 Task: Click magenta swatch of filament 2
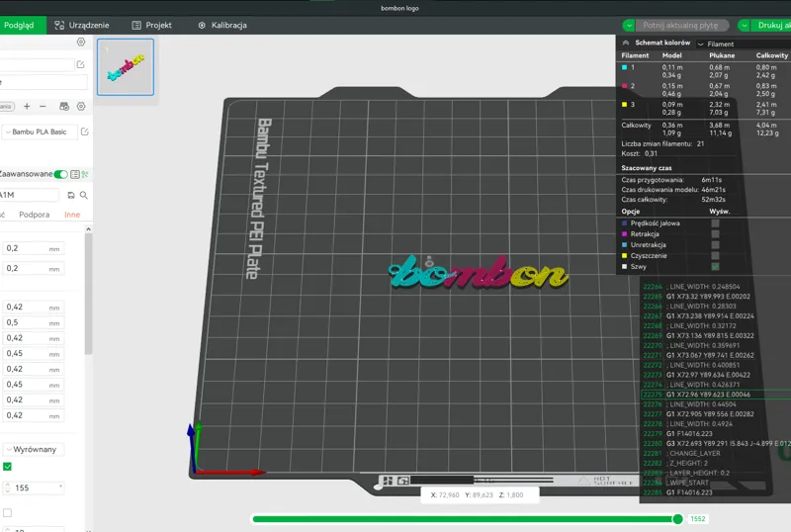click(625, 86)
